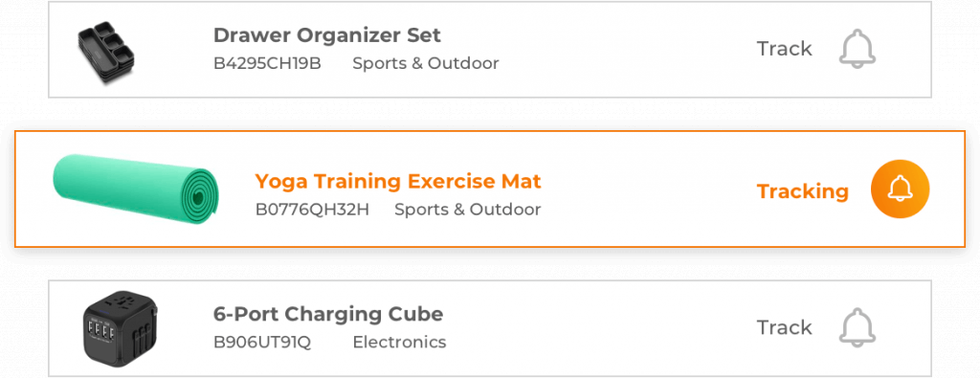Select the ASIN code B0776QH32H

click(312, 210)
